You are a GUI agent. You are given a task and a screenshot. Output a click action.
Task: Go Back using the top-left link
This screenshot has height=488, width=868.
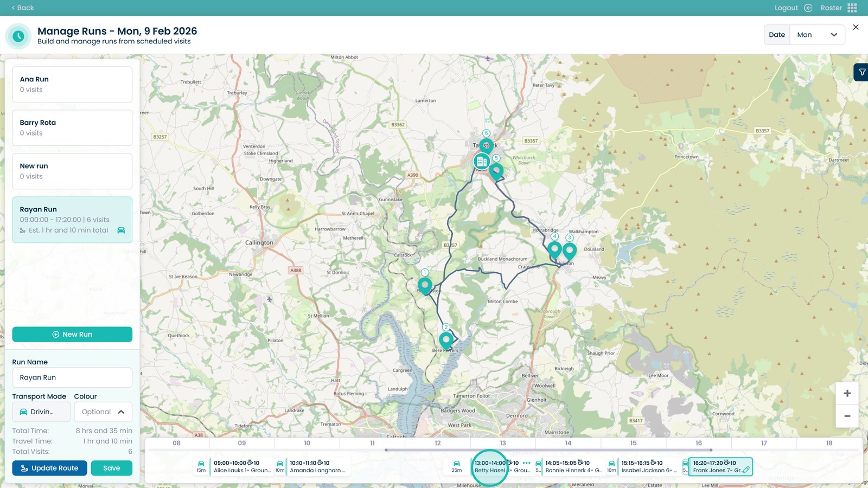(x=22, y=8)
